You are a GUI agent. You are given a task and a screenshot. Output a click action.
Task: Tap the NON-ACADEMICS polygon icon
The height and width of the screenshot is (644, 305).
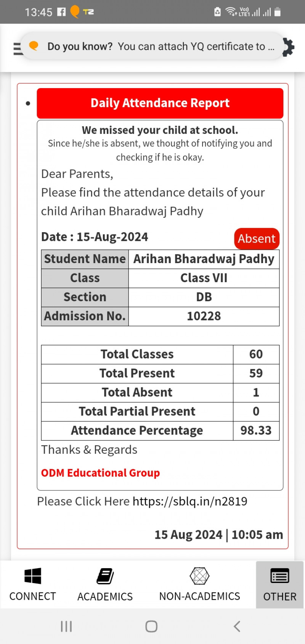point(199,576)
